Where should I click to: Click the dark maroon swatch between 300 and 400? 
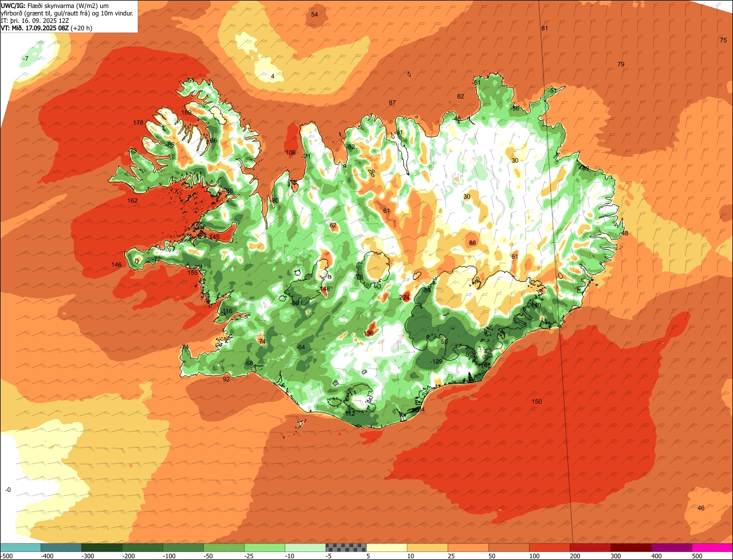(x=630, y=547)
